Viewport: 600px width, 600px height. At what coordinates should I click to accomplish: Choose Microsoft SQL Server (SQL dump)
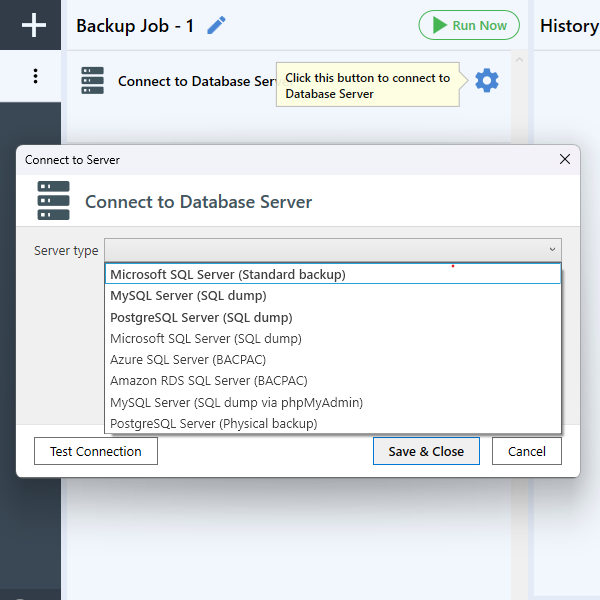333,338
